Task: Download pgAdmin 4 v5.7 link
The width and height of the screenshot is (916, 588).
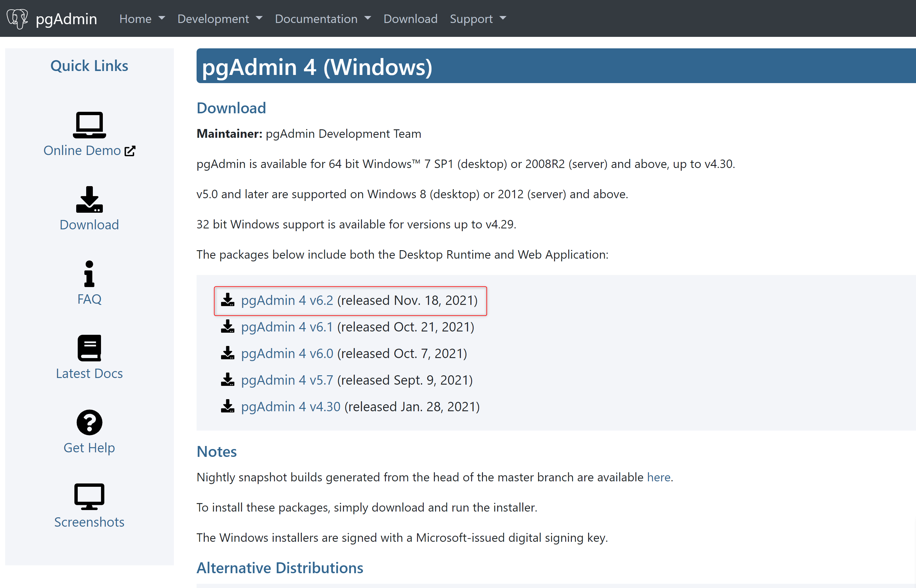Action: pos(287,380)
